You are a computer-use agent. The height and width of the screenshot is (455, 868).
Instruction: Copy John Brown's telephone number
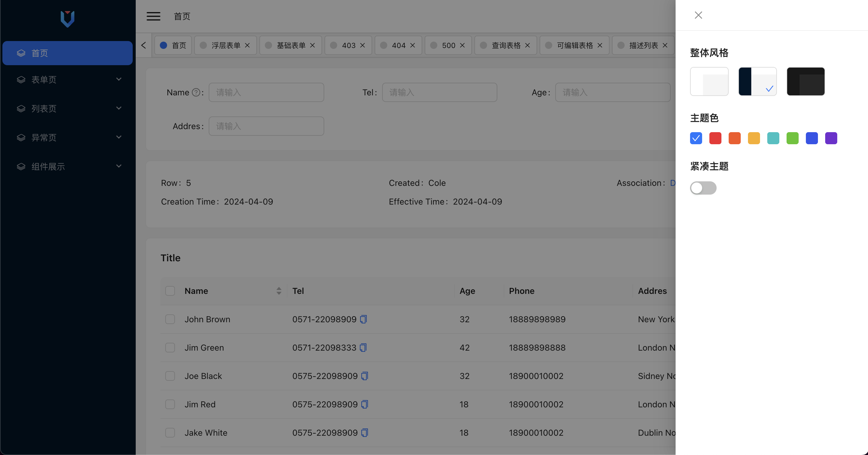pos(363,319)
